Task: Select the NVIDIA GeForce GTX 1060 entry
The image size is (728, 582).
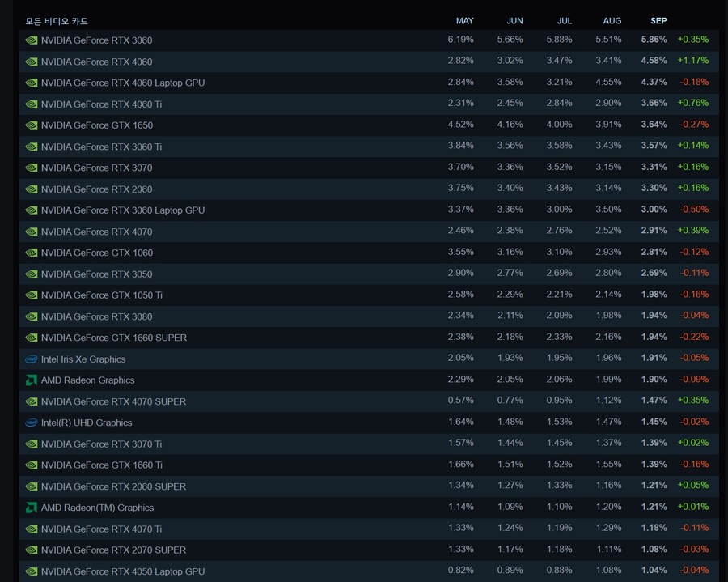Action: tap(369, 253)
